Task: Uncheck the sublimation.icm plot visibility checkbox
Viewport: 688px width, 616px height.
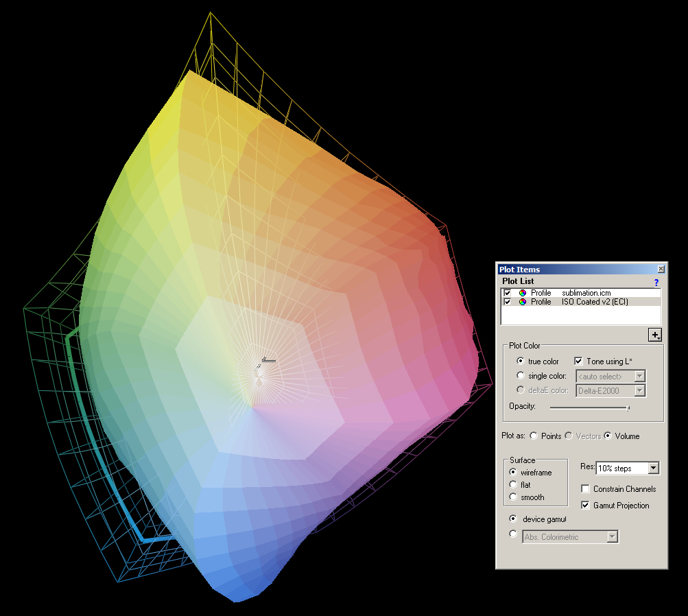Action: point(508,293)
